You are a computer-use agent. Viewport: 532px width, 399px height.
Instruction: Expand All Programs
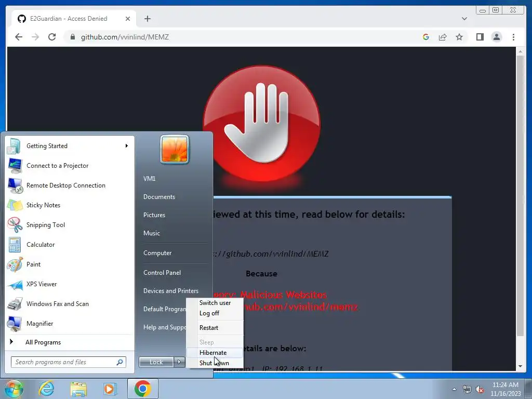pyautogui.click(x=70, y=342)
